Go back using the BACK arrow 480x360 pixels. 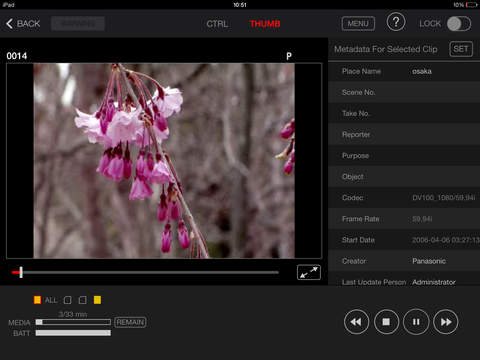point(23,24)
